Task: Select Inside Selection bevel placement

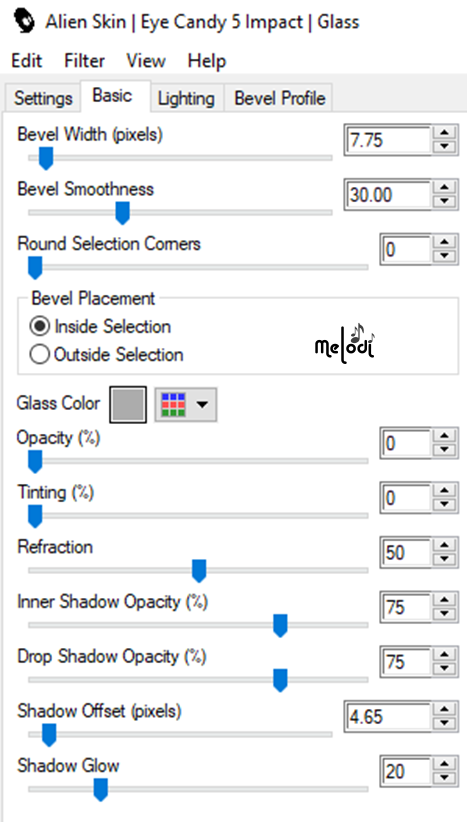Action: point(100,326)
